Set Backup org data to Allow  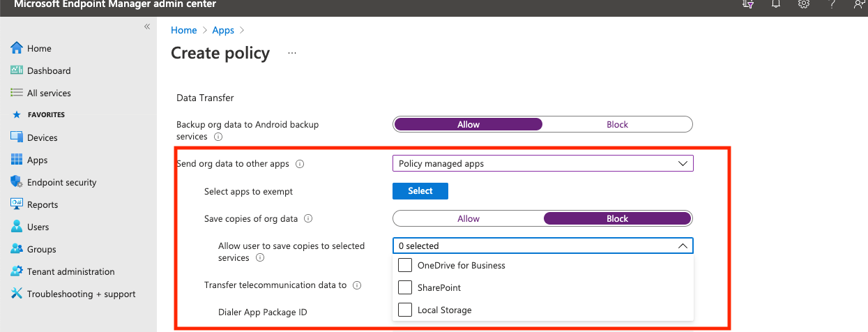pos(469,124)
